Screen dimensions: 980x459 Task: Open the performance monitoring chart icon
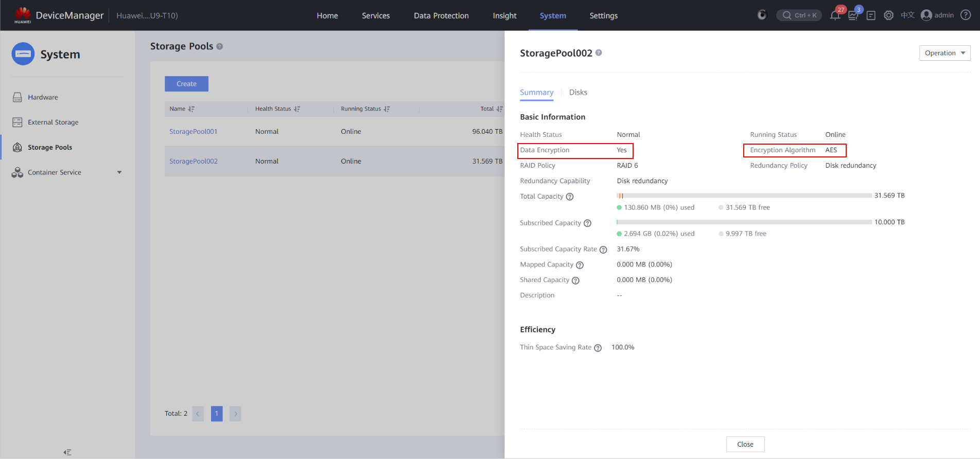pyautogui.click(x=853, y=15)
